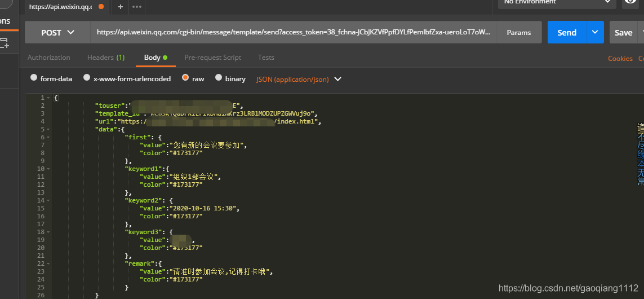The image size is (644, 299).
Task: Switch to the Pre-request Script tab
Action: tap(213, 58)
